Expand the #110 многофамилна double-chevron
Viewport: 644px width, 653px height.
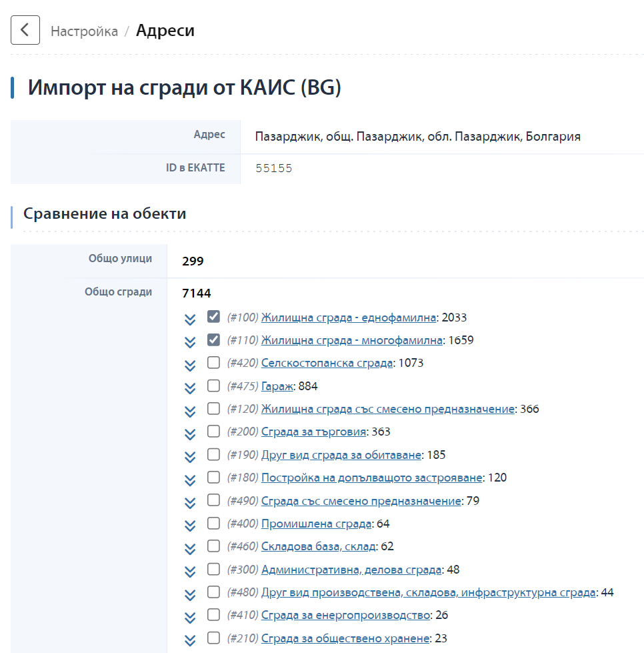[190, 342]
